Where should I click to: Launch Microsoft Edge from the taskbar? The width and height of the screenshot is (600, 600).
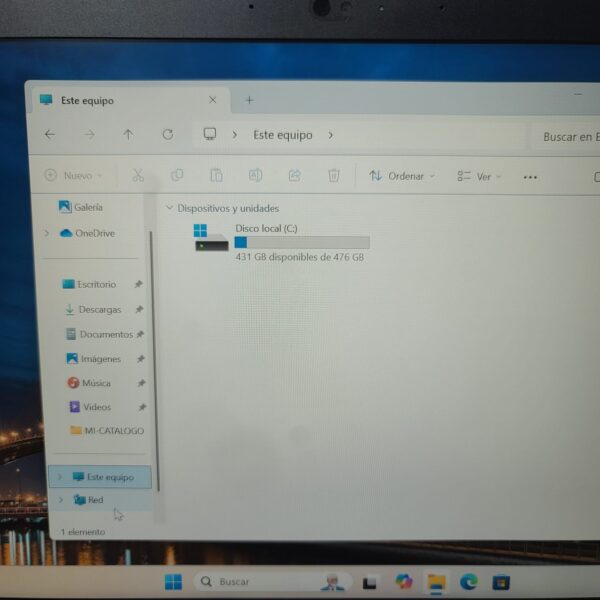tap(469, 582)
